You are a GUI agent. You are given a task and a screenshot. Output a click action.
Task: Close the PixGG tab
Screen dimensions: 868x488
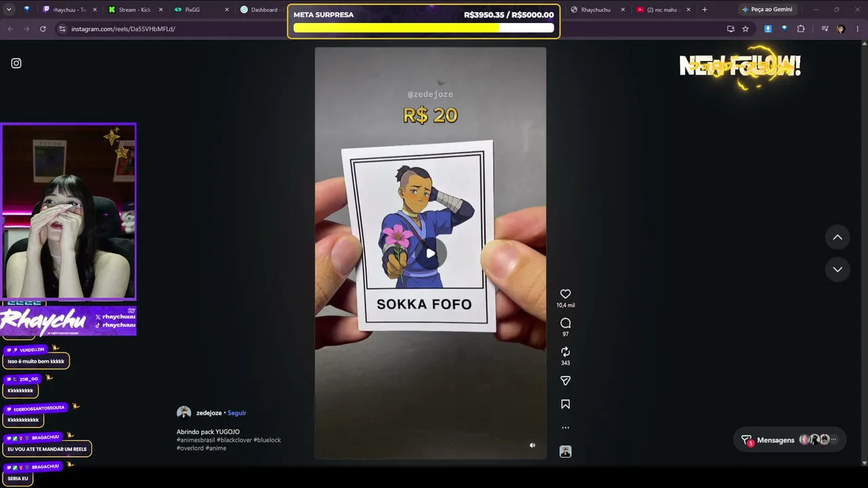tap(226, 9)
